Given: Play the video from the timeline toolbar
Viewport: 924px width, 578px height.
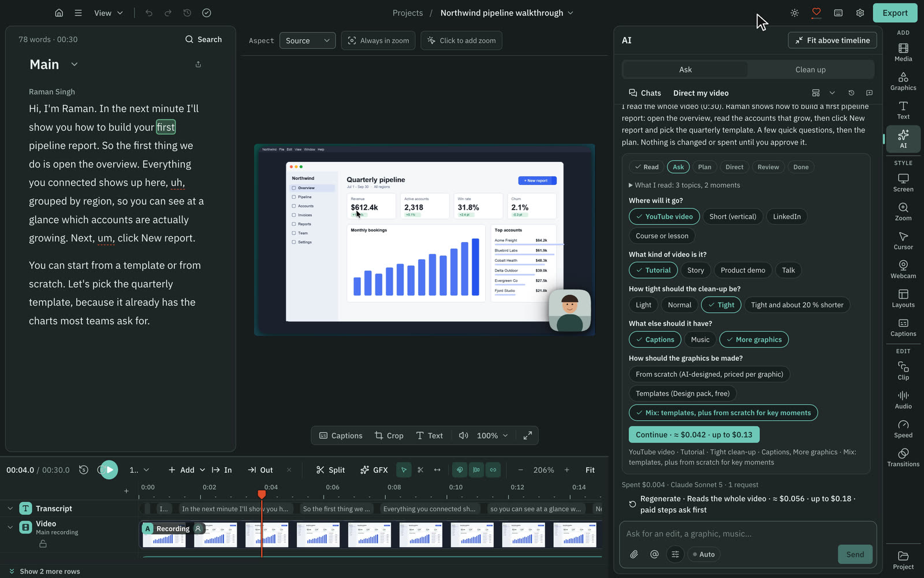Looking at the screenshot, I should coord(109,470).
